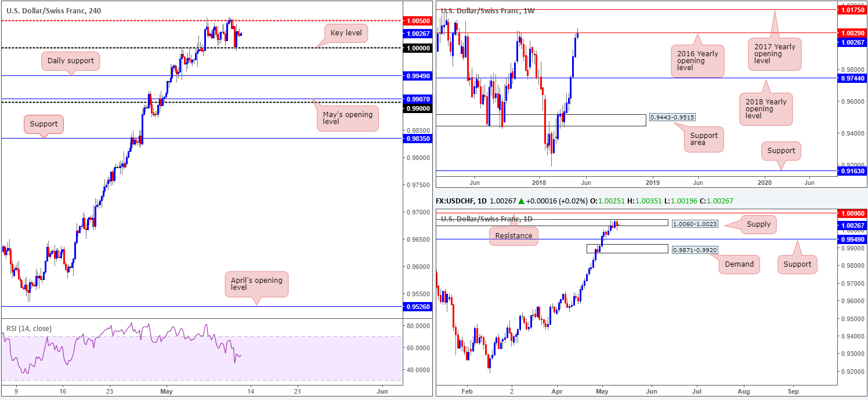This screenshot has width=868, height=400.
Task: Click the 'Key level' callout label
Action: (346, 33)
